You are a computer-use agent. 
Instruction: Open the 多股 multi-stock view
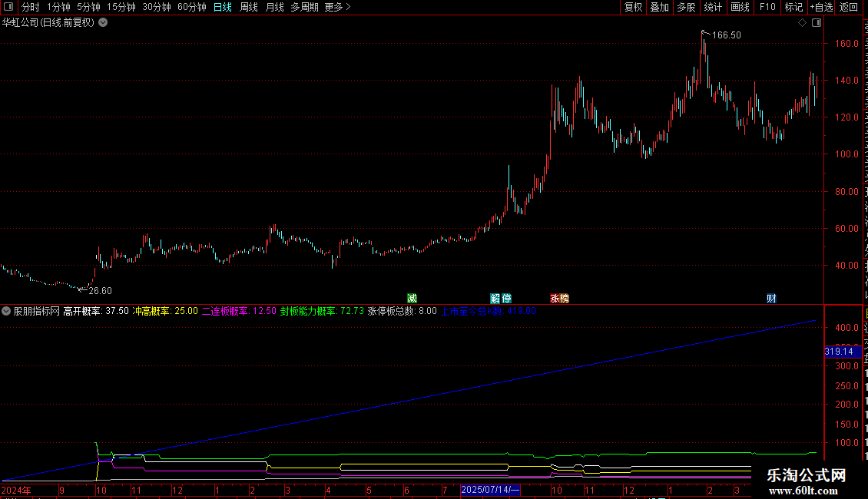click(x=687, y=7)
